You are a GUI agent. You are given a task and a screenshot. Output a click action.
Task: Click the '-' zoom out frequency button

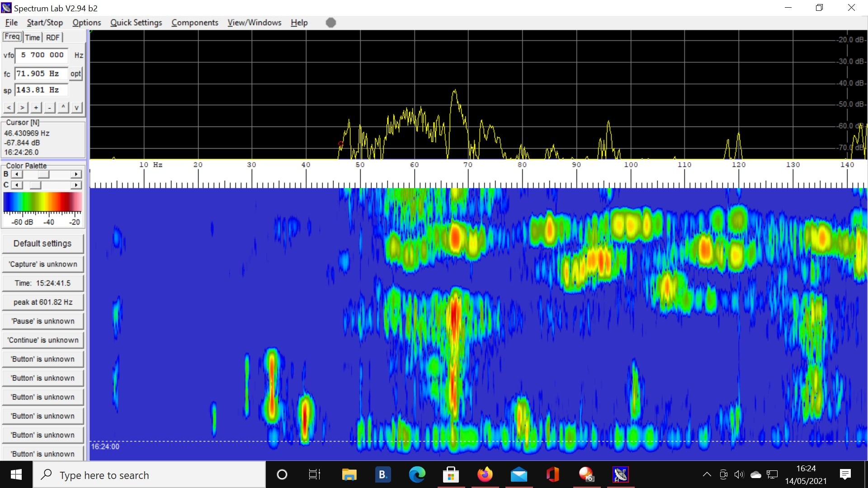point(49,108)
